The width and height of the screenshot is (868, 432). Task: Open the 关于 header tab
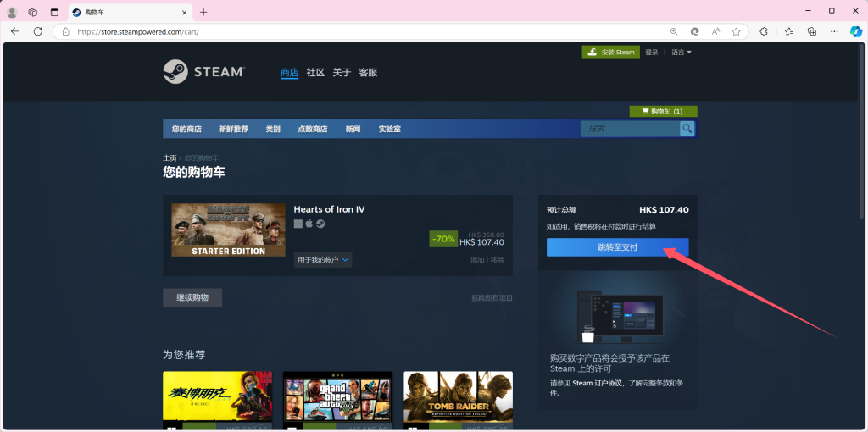(x=342, y=73)
